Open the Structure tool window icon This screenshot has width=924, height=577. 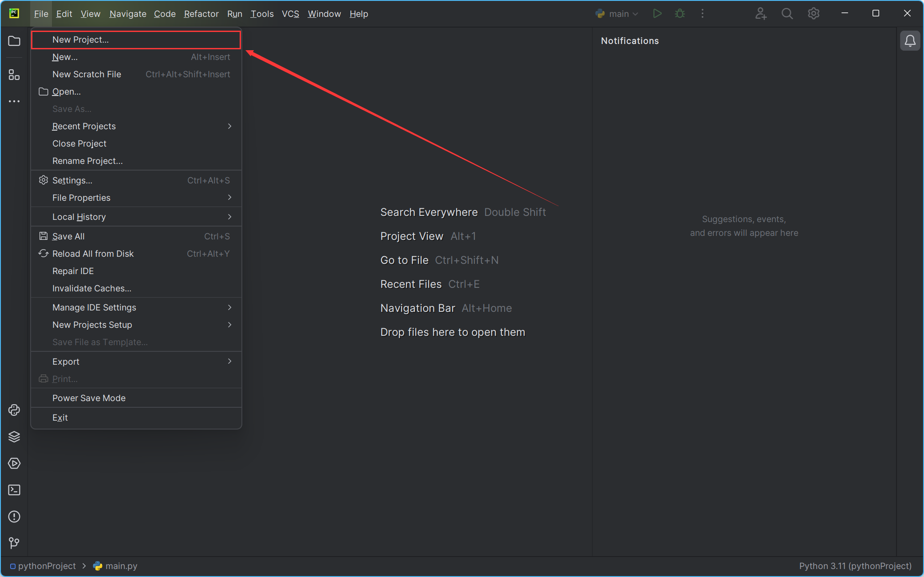[x=14, y=75]
